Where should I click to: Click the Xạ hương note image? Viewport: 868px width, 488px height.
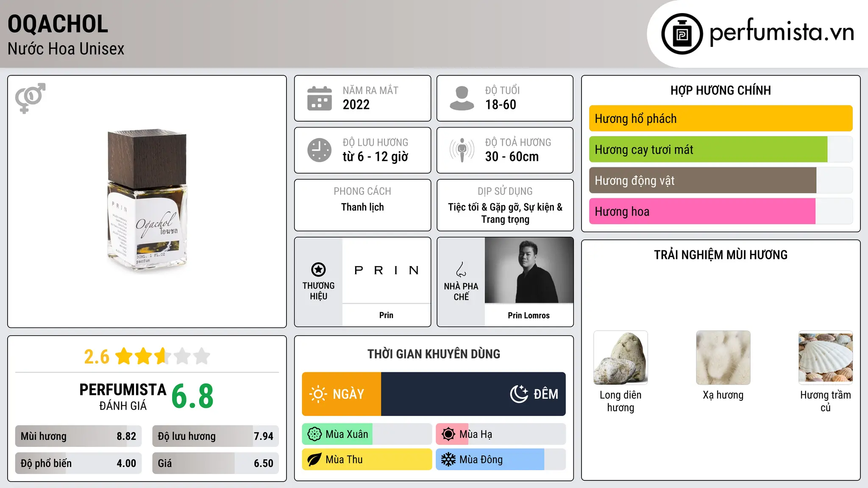click(x=723, y=358)
